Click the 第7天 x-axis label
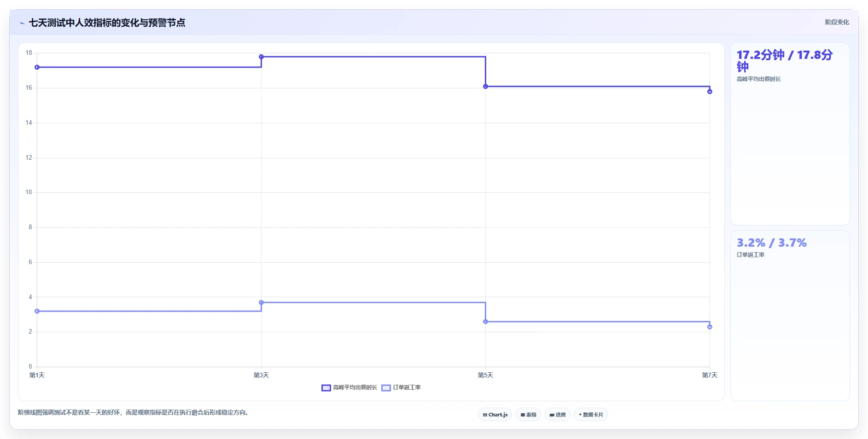Image resolution: width=868 pixels, height=439 pixels. click(710, 375)
